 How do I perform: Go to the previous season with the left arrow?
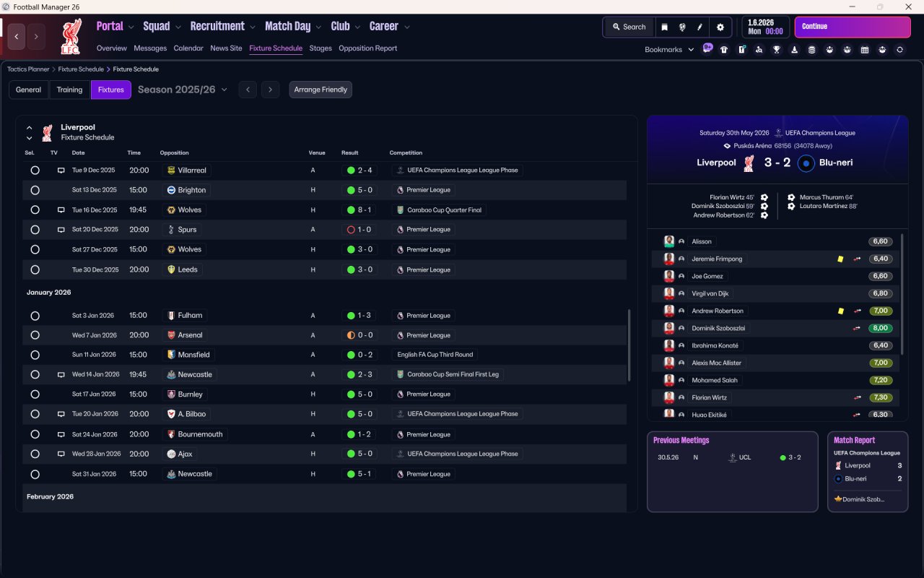(x=248, y=90)
